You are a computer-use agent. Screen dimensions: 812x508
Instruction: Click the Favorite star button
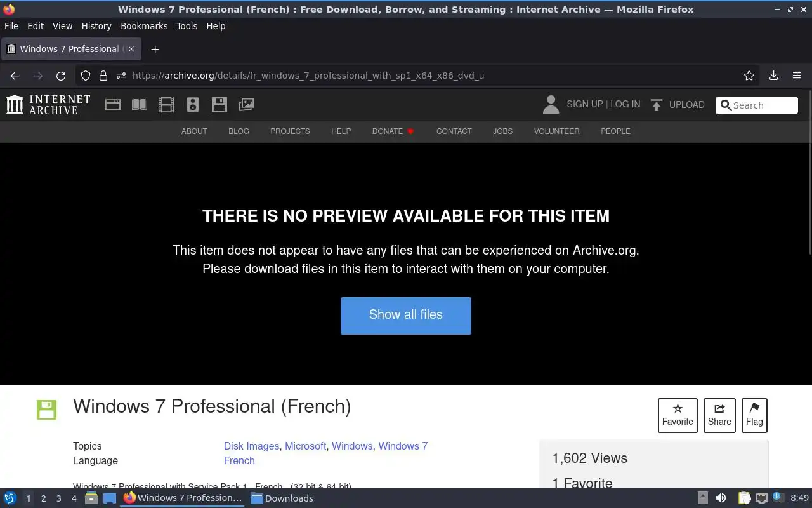[678, 415]
